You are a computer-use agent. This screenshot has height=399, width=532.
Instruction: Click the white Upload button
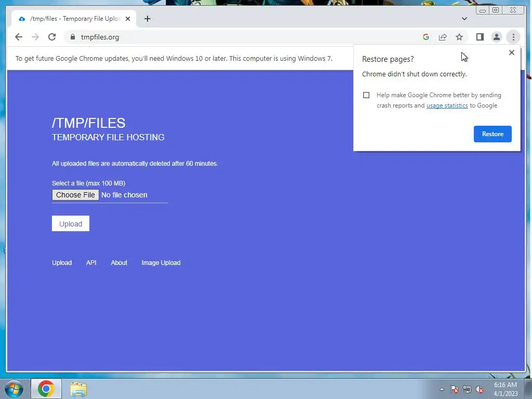click(71, 223)
